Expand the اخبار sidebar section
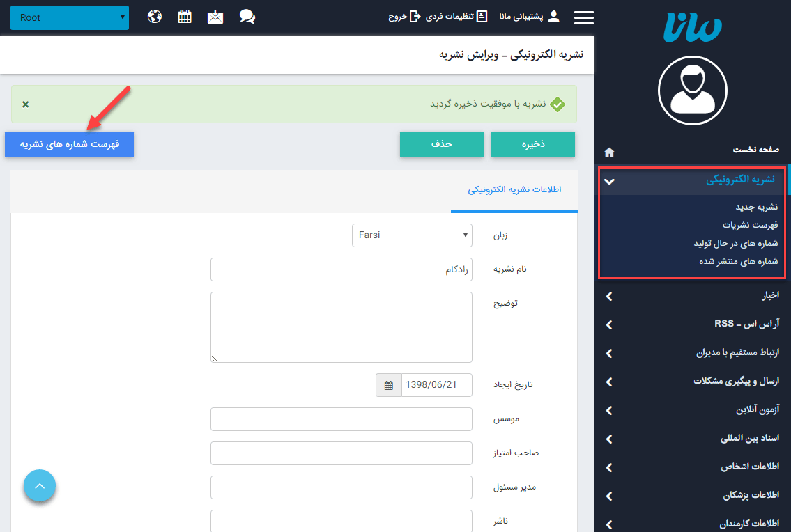 point(692,295)
